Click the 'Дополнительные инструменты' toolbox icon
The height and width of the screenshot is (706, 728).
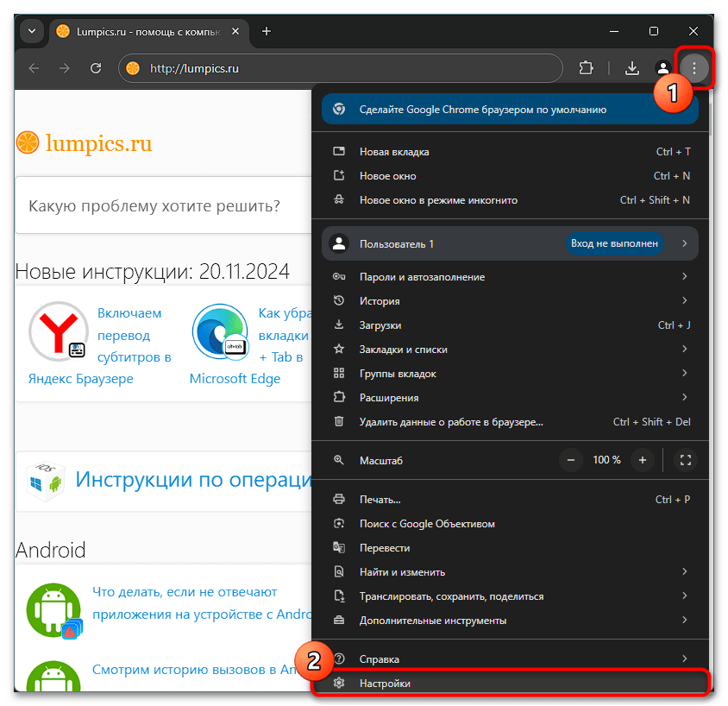pyautogui.click(x=339, y=620)
